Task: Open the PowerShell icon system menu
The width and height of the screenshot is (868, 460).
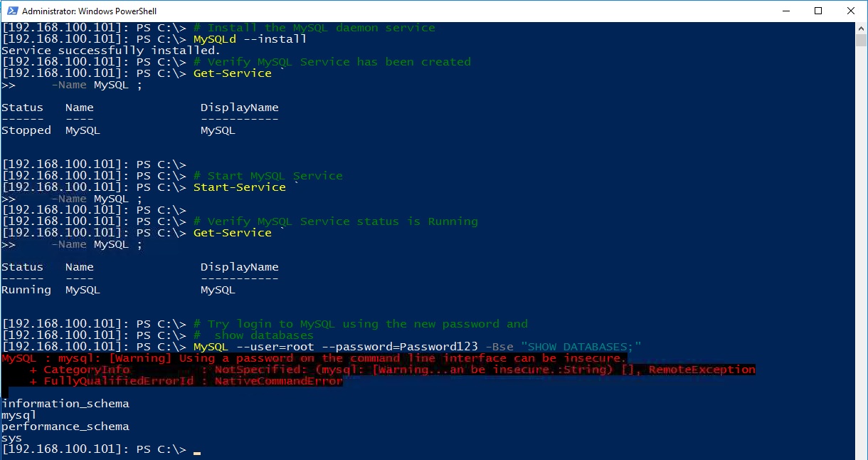Action: pos(11,11)
